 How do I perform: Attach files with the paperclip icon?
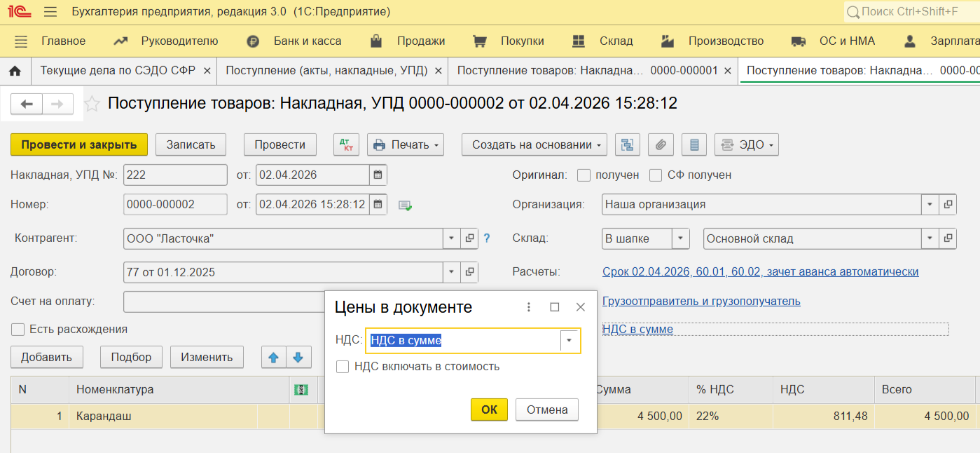click(661, 144)
